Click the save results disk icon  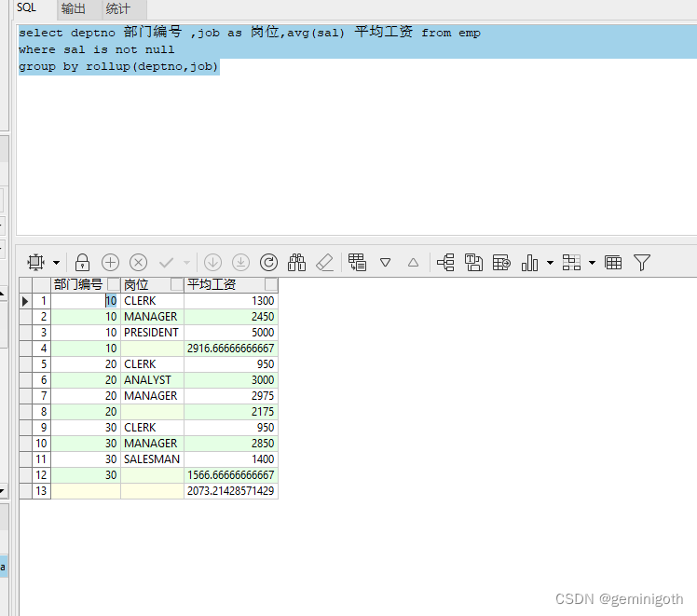point(473,262)
